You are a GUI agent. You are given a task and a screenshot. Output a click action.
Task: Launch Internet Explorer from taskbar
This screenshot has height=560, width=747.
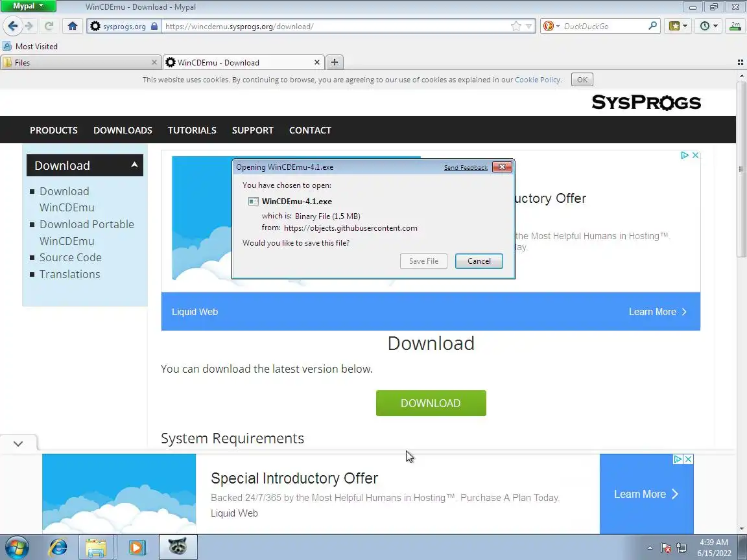[58, 547]
